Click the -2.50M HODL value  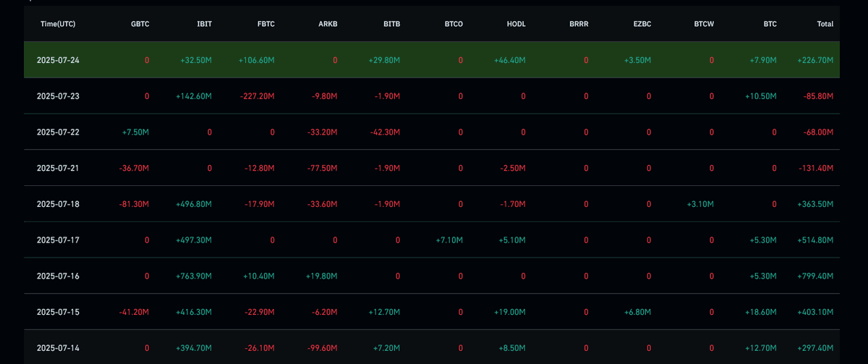click(513, 168)
